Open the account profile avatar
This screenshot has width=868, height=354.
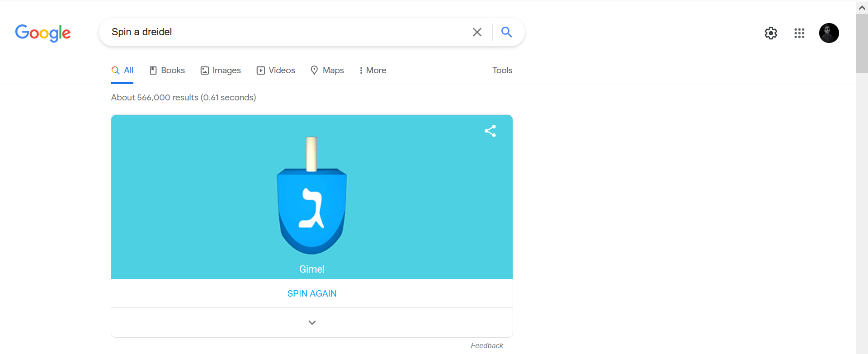(x=829, y=33)
